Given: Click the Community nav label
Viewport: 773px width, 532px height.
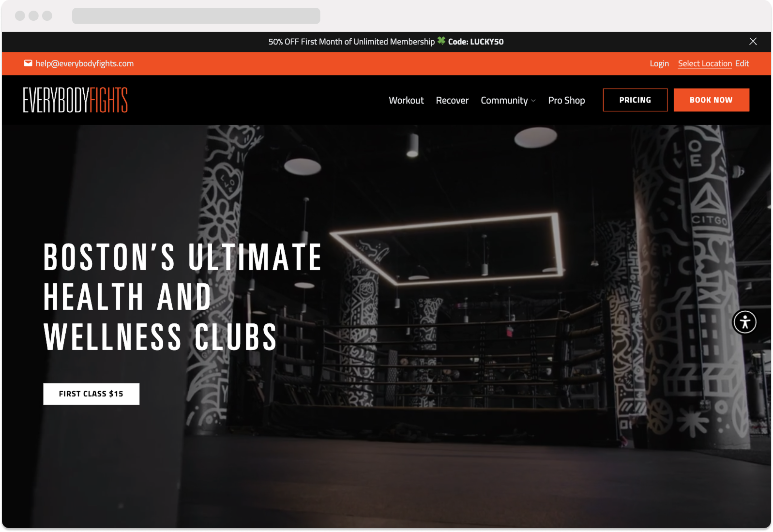Looking at the screenshot, I should pyautogui.click(x=504, y=100).
